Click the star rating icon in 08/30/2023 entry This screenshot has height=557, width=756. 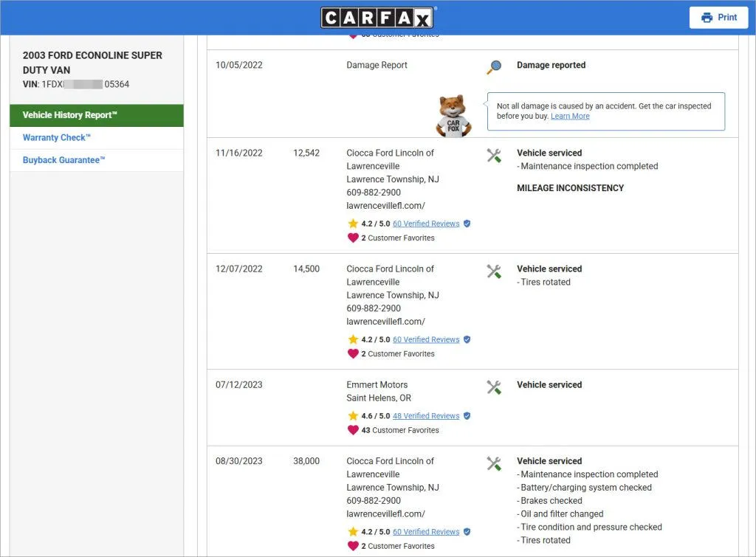coord(353,531)
